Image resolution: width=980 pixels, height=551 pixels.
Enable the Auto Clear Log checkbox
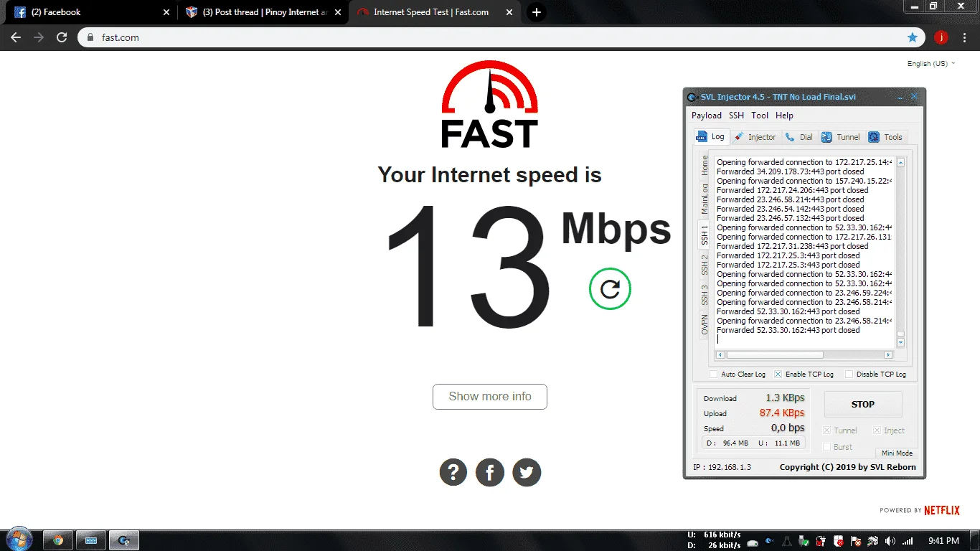[713, 374]
